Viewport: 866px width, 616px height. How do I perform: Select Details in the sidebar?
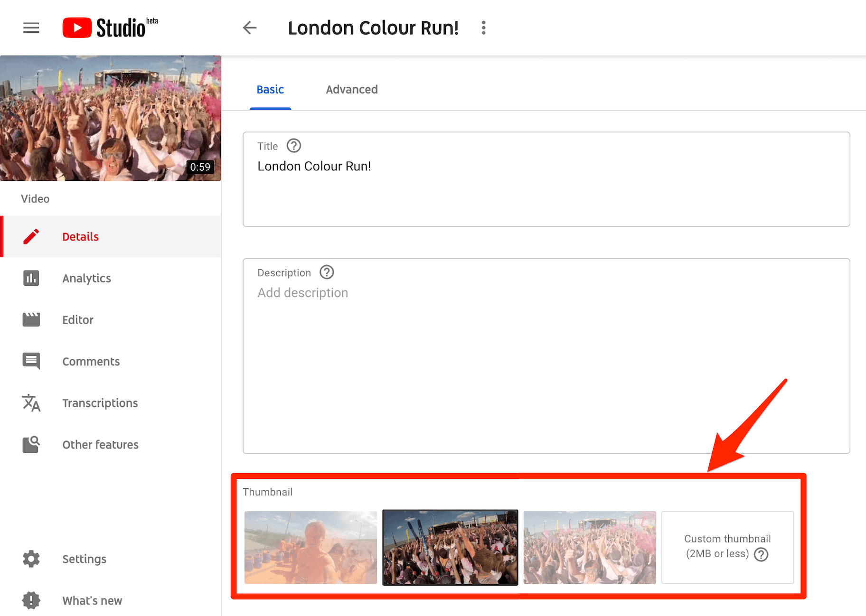(80, 236)
